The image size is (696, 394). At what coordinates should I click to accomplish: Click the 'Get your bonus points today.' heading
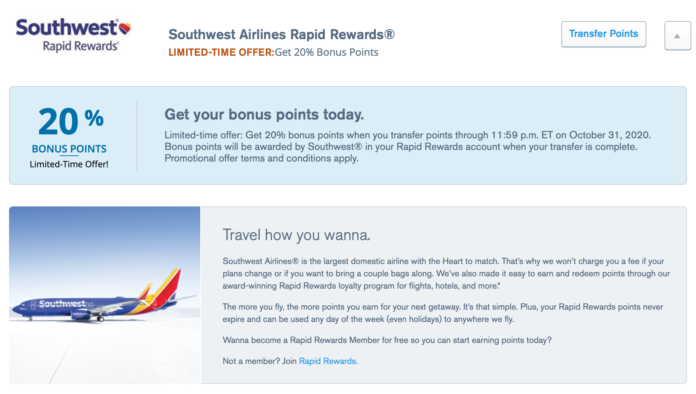pyautogui.click(x=264, y=114)
